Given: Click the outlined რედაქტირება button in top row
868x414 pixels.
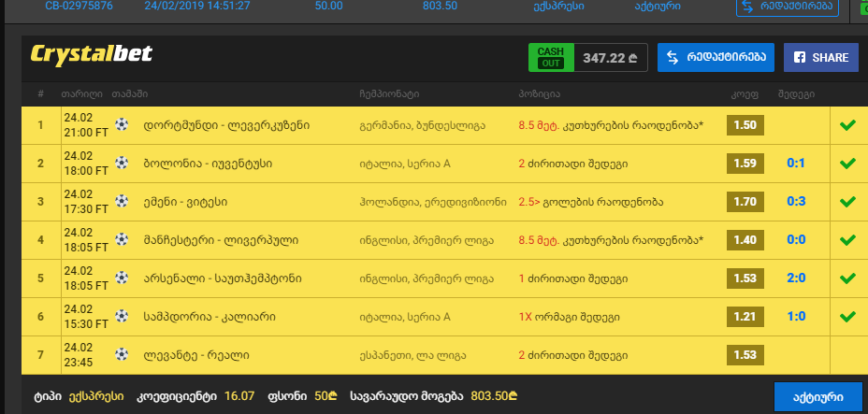Looking at the screenshot, I should coord(788,7).
